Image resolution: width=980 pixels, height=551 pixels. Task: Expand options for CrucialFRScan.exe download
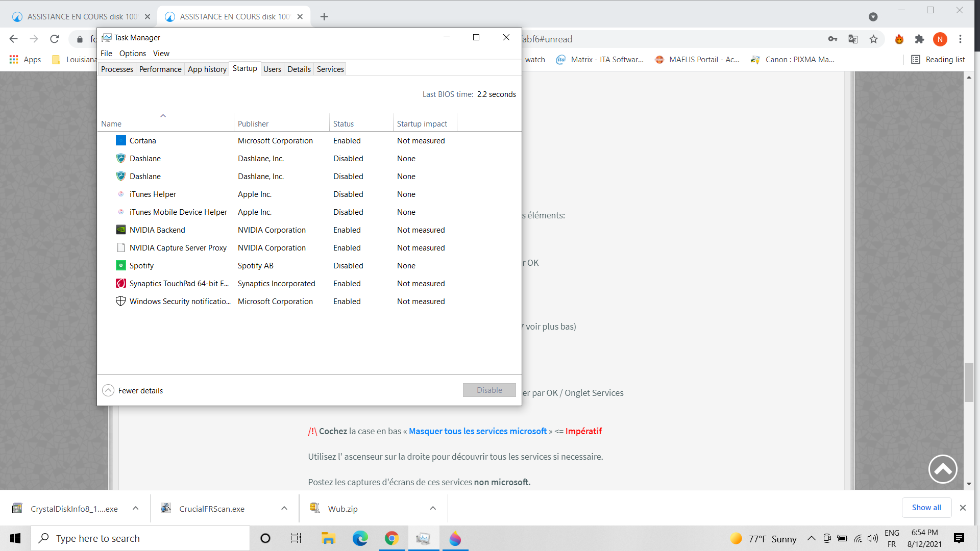click(284, 508)
